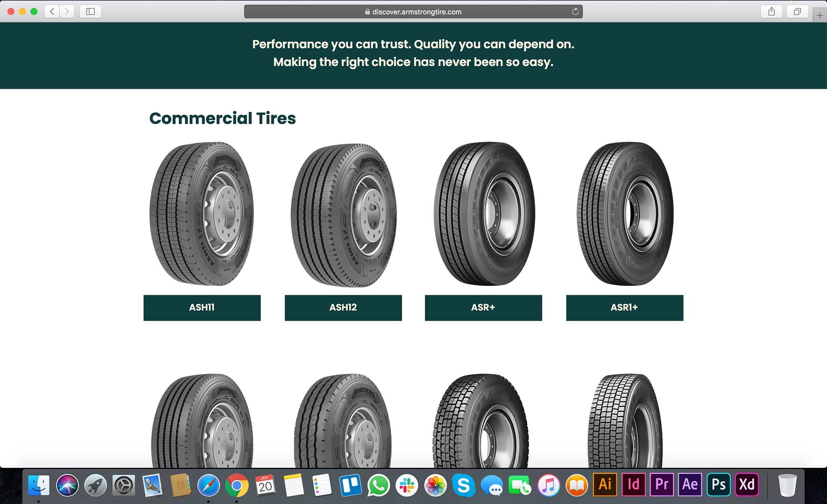Screen dimensions: 827x504
Task: Show all tabs overview icon
Action: point(797,12)
